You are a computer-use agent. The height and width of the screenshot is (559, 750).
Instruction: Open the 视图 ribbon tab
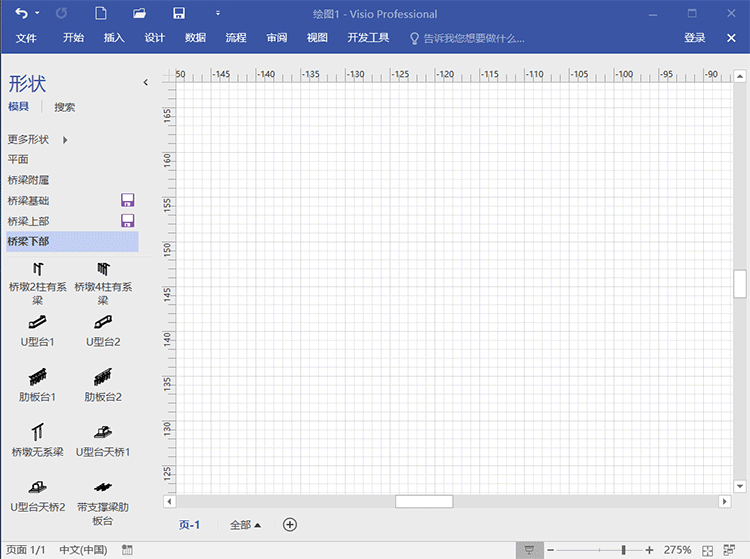click(317, 38)
